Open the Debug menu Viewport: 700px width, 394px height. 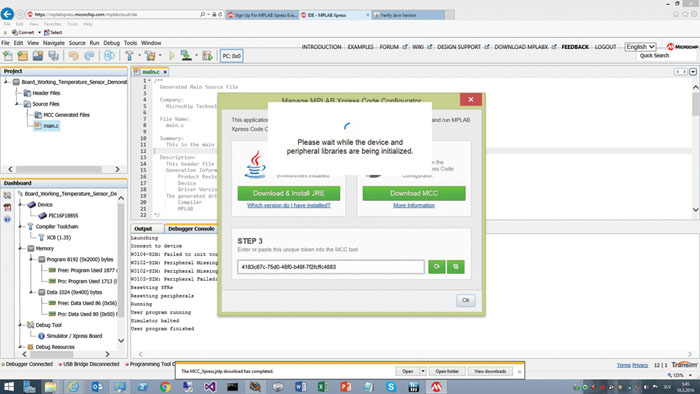[x=112, y=43]
